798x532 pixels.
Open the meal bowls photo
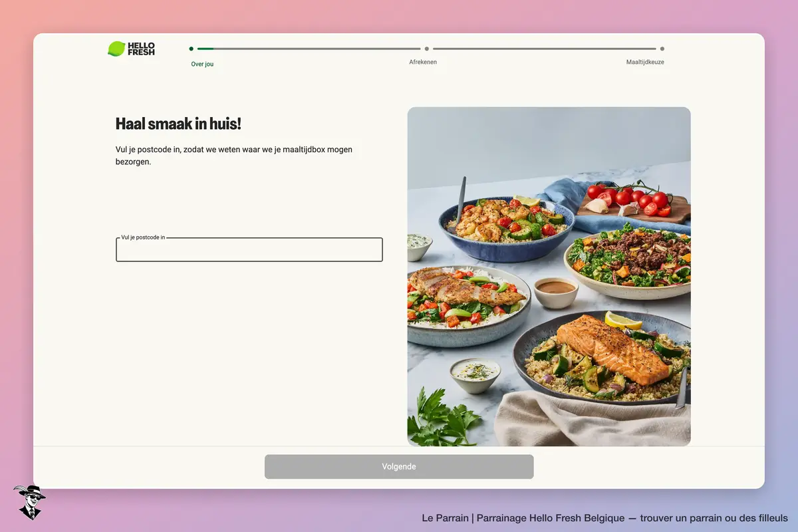549,277
